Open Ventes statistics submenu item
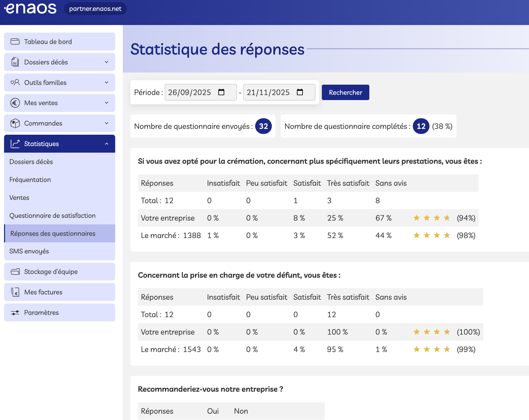 tap(19, 198)
